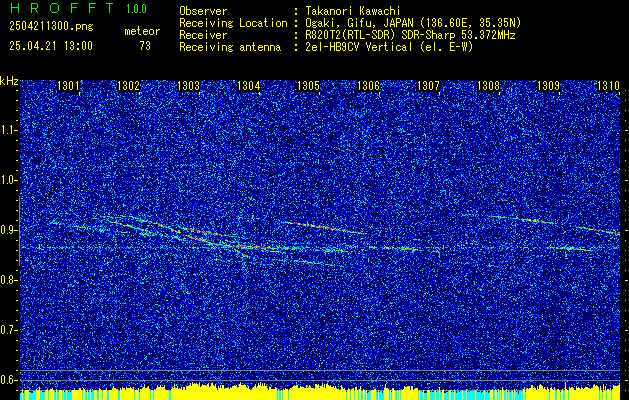This screenshot has width=629, height=400.
Task: Click the 0.7 frequency axis label
Action: coord(8,330)
